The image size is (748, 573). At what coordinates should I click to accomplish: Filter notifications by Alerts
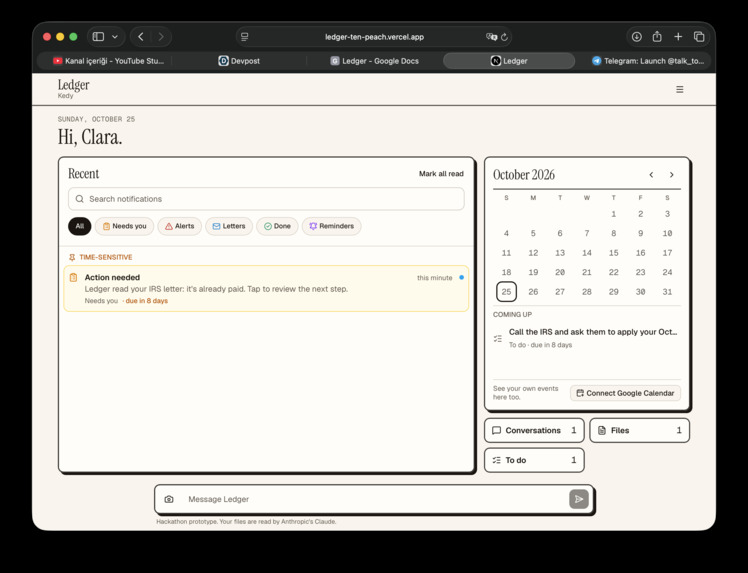pyautogui.click(x=179, y=226)
